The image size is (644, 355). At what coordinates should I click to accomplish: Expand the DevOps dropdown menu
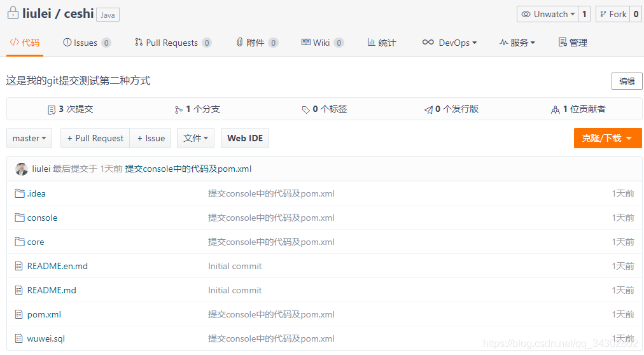coord(450,43)
